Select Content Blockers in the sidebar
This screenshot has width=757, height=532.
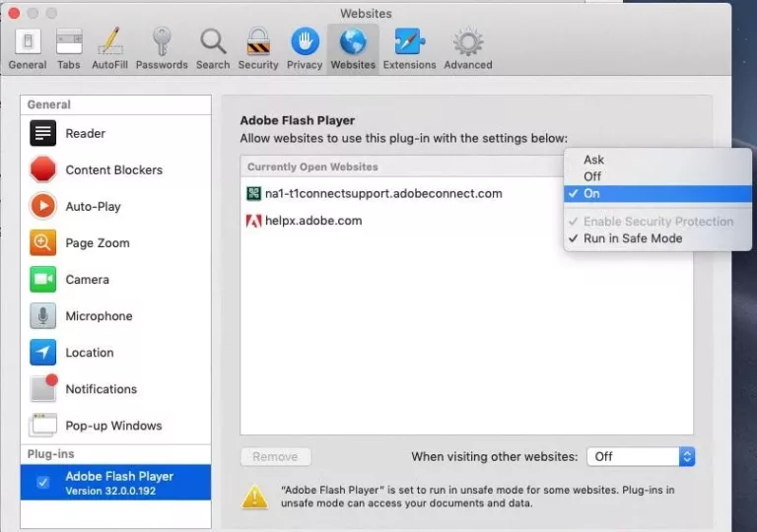click(116, 169)
